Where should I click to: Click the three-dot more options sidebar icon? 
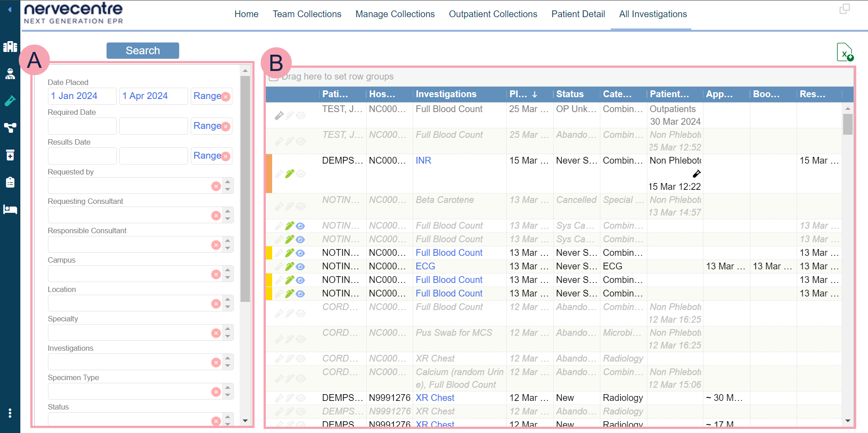click(x=10, y=413)
